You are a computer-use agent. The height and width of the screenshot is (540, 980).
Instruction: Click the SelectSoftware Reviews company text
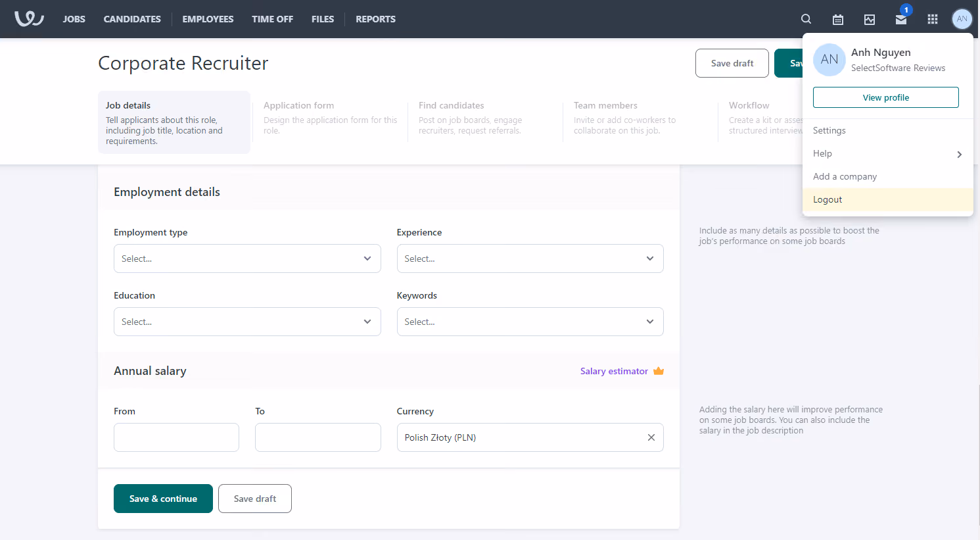tap(898, 68)
